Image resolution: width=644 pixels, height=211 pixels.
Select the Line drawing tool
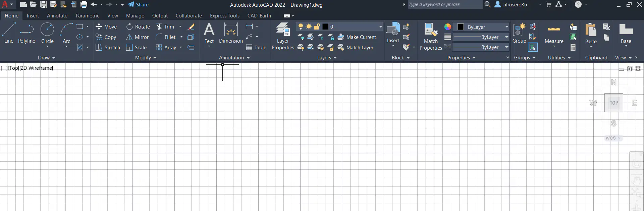(9, 33)
